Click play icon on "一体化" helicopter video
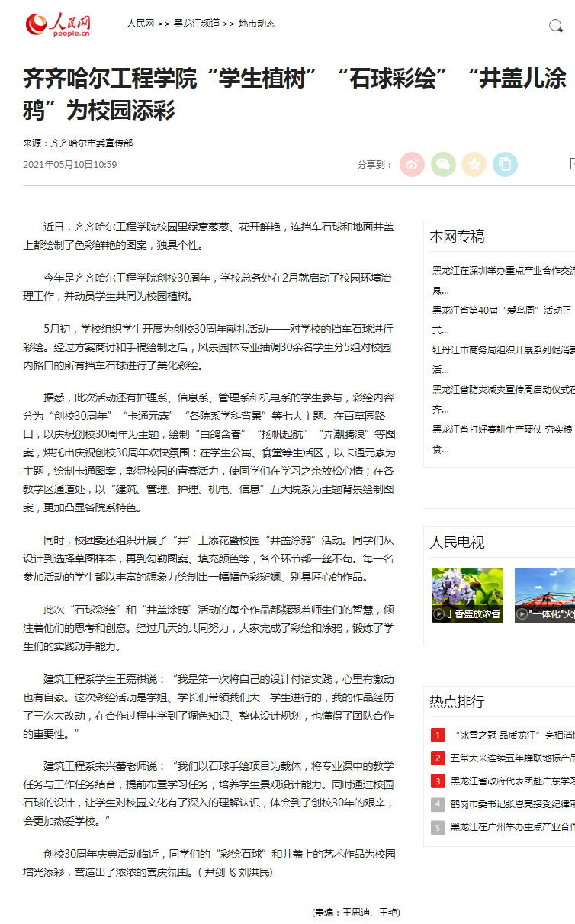 pyautogui.click(x=522, y=613)
